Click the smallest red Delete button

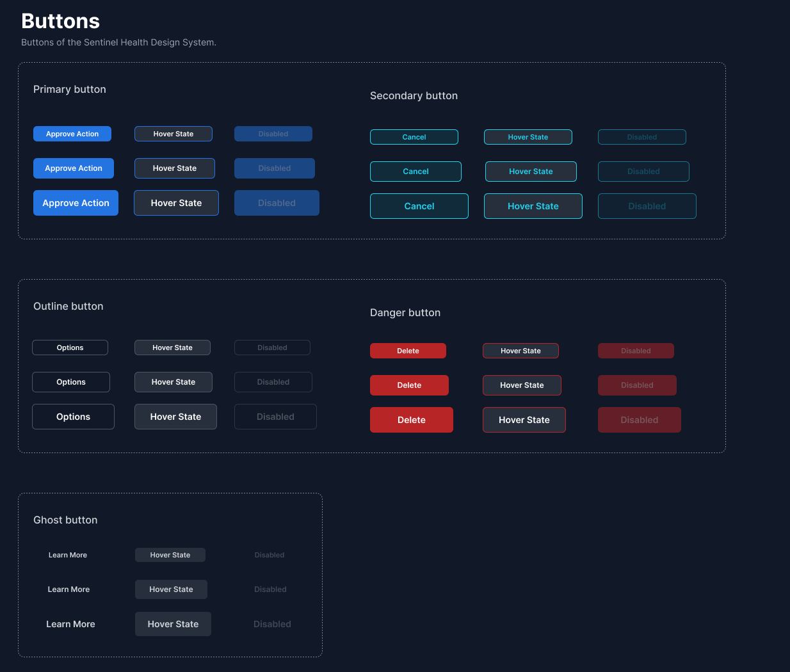pyautogui.click(x=408, y=351)
